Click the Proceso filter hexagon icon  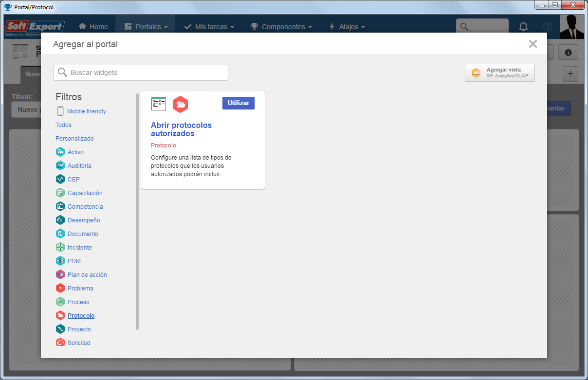(x=60, y=302)
